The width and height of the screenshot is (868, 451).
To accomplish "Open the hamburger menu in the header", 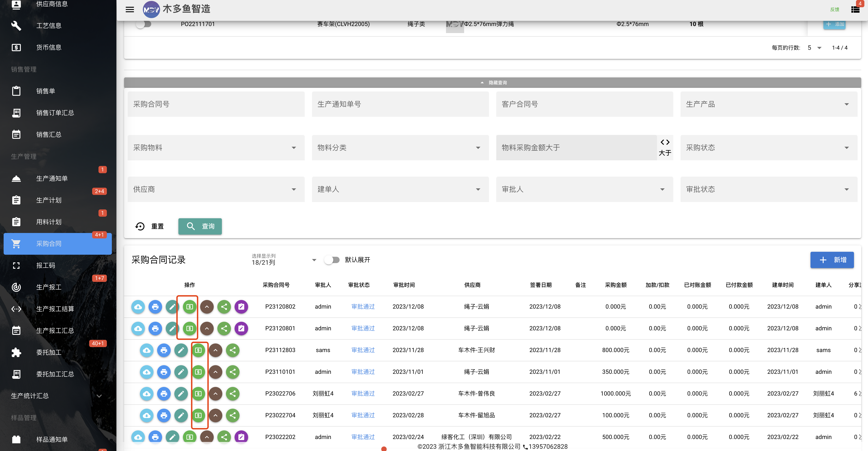I will tap(130, 10).
